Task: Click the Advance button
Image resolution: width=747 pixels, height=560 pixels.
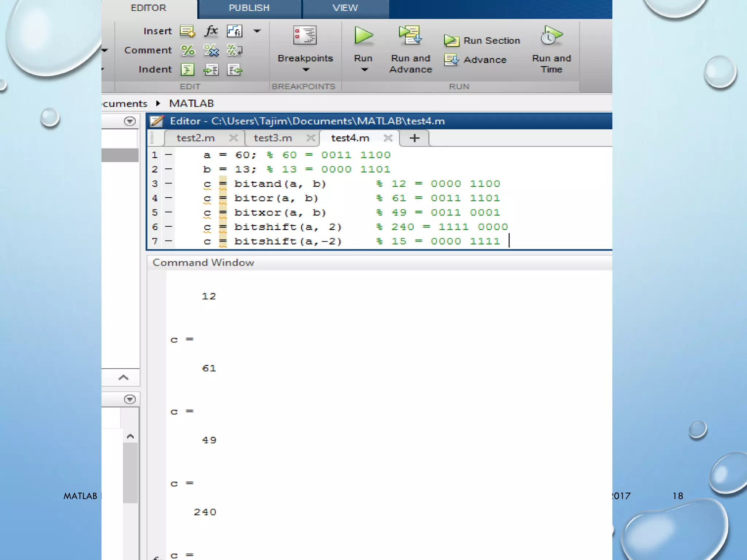Action: (x=476, y=59)
